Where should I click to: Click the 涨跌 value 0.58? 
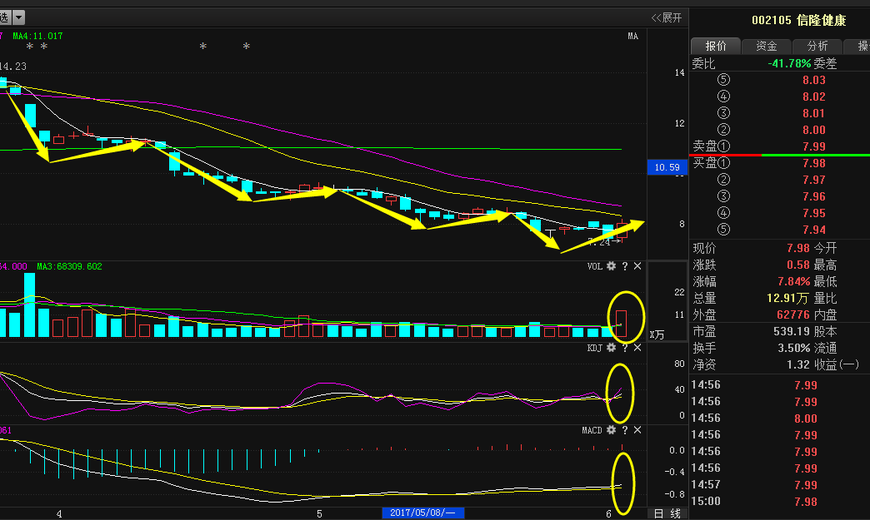pyautogui.click(x=798, y=265)
